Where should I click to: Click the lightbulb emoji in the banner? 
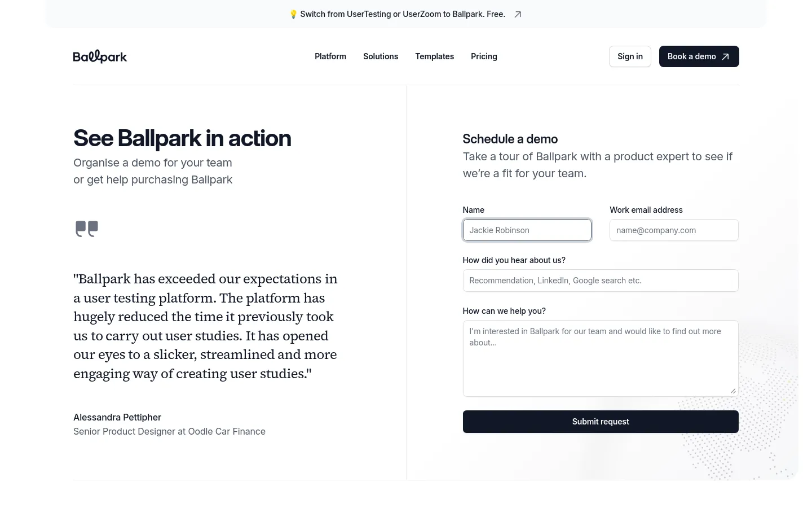coord(293,14)
